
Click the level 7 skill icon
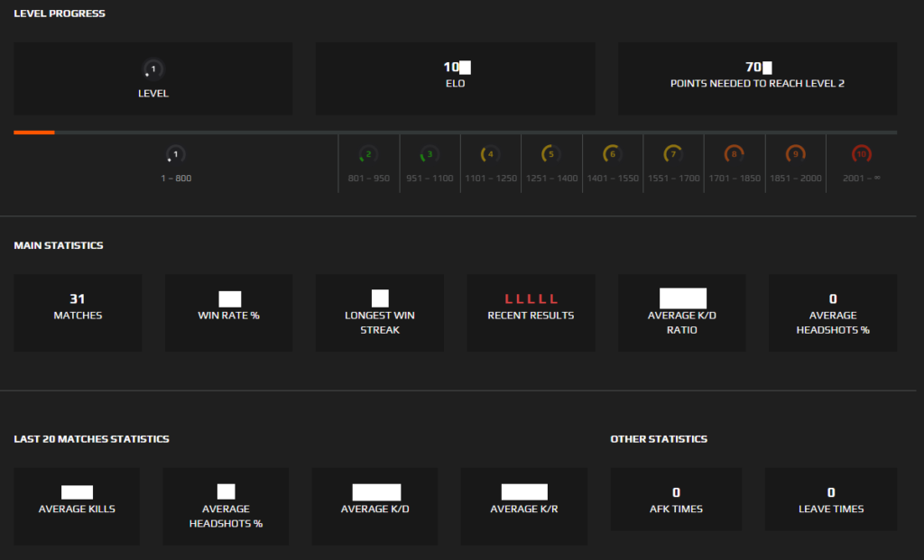tap(673, 153)
